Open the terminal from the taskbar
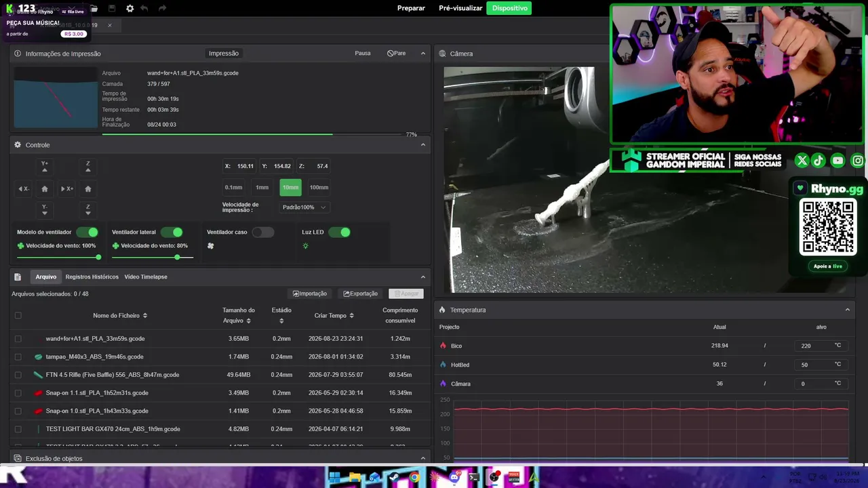Viewport: 868px width, 488px height. point(474,477)
